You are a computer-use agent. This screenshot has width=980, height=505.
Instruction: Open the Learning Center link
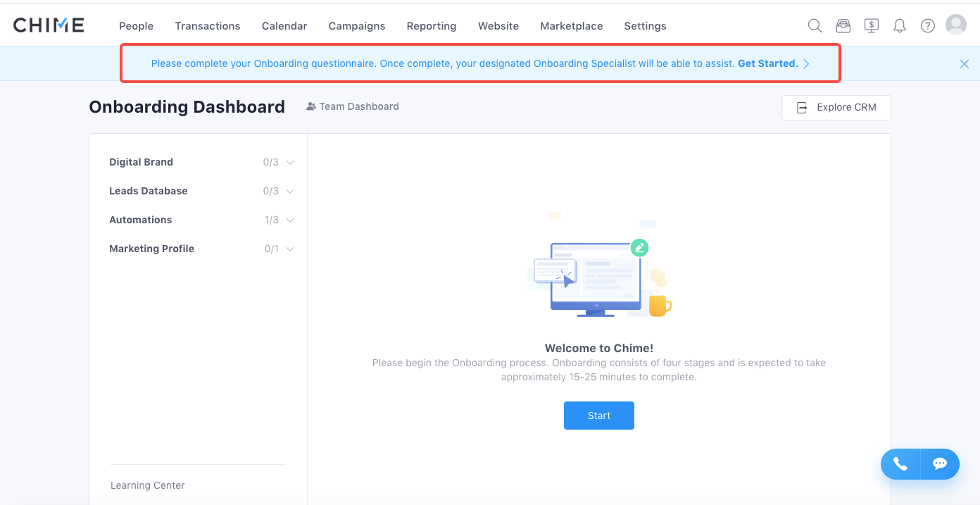pyautogui.click(x=148, y=485)
